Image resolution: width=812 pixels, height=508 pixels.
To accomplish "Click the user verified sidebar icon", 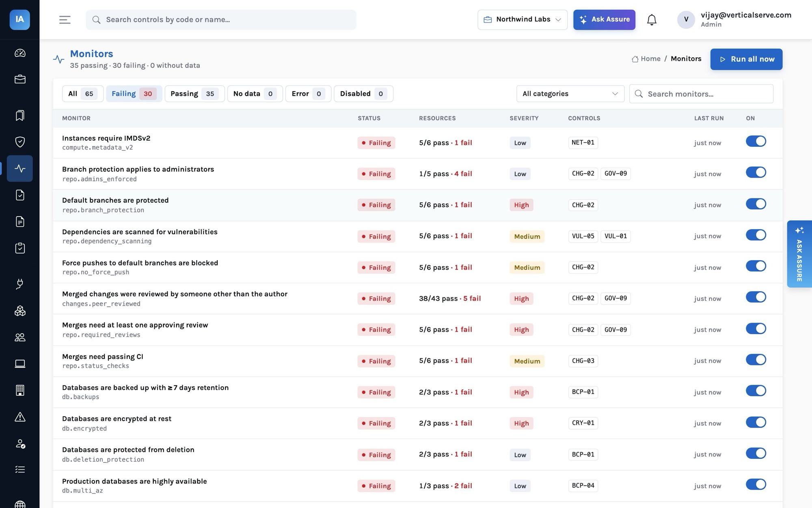I will tap(20, 443).
